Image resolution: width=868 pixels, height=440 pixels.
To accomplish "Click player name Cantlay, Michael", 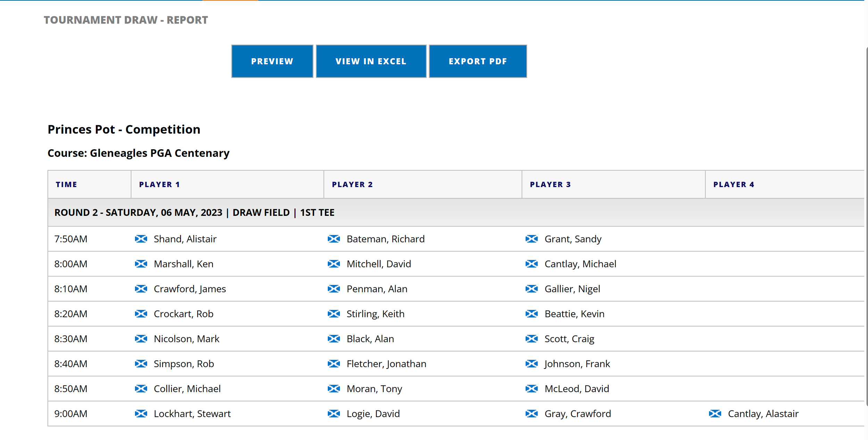I will pos(580,264).
